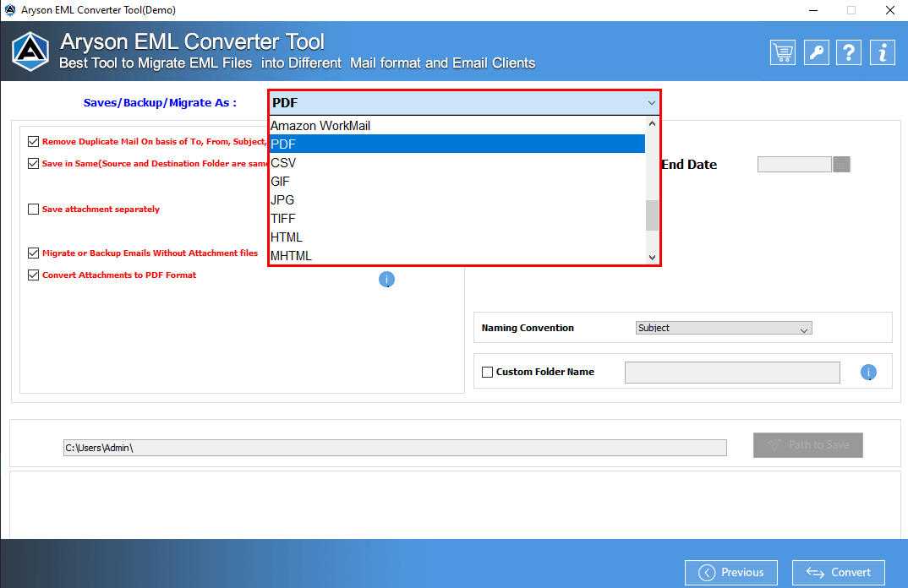Choose JPG in the dropdown list
The width and height of the screenshot is (908, 588).
pyautogui.click(x=457, y=199)
